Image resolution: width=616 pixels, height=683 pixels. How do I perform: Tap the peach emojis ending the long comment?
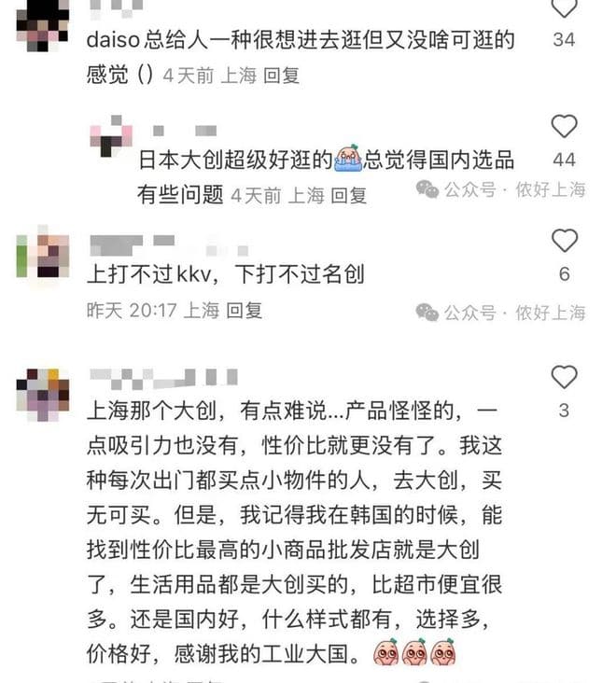click(x=414, y=652)
